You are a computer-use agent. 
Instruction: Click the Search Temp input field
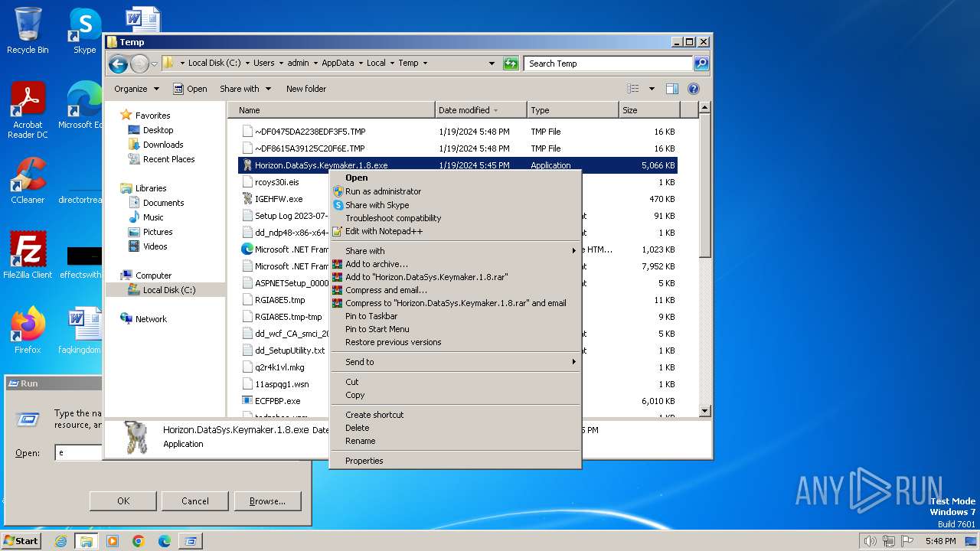609,64
